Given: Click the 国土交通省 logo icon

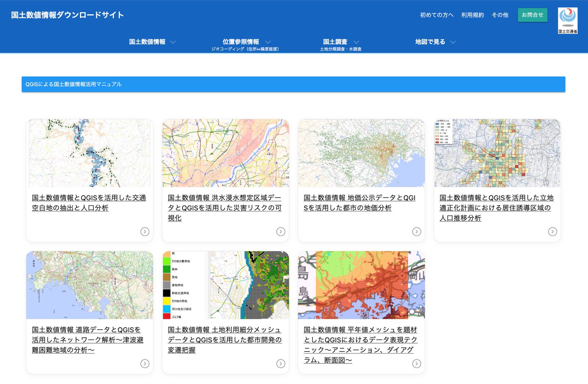Looking at the screenshot, I should pyautogui.click(x=568, y=21).
